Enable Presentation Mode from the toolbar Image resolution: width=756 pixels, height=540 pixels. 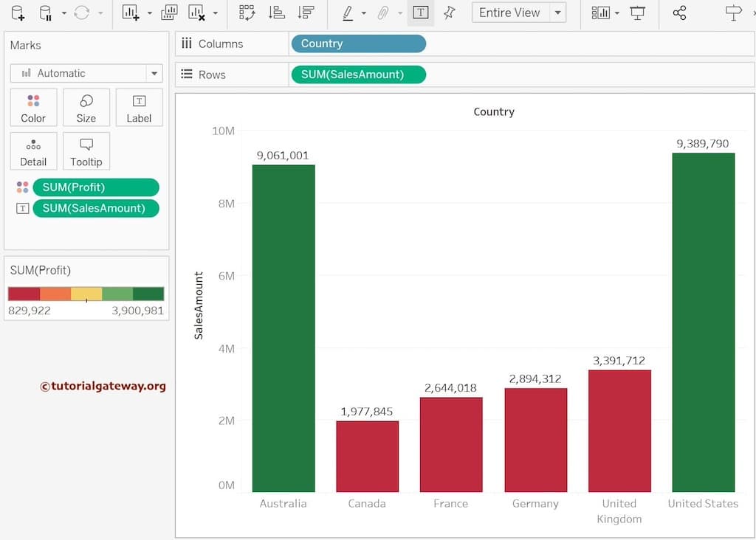point(636,13)
